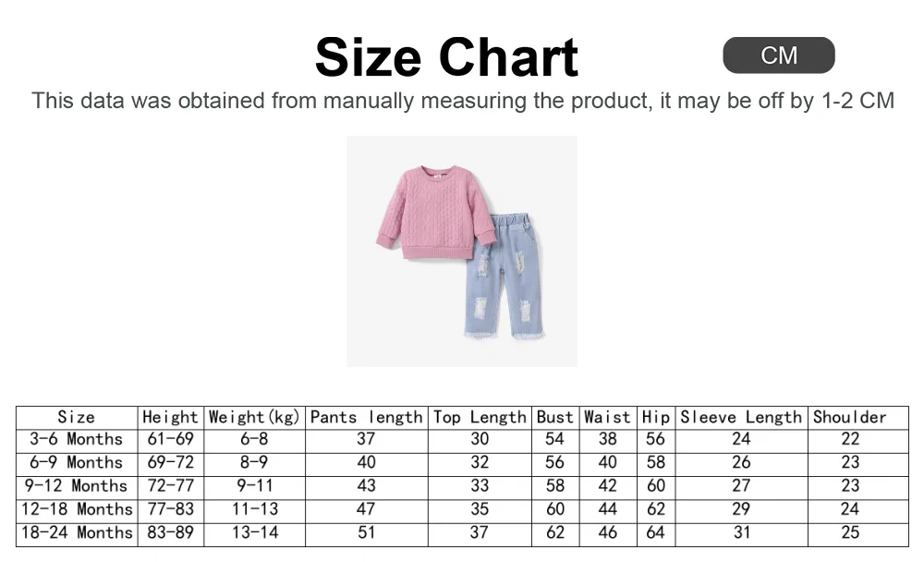Click the Top Length column header
Viewport: 924px width, 562px height.
click(x=480, y=418)
